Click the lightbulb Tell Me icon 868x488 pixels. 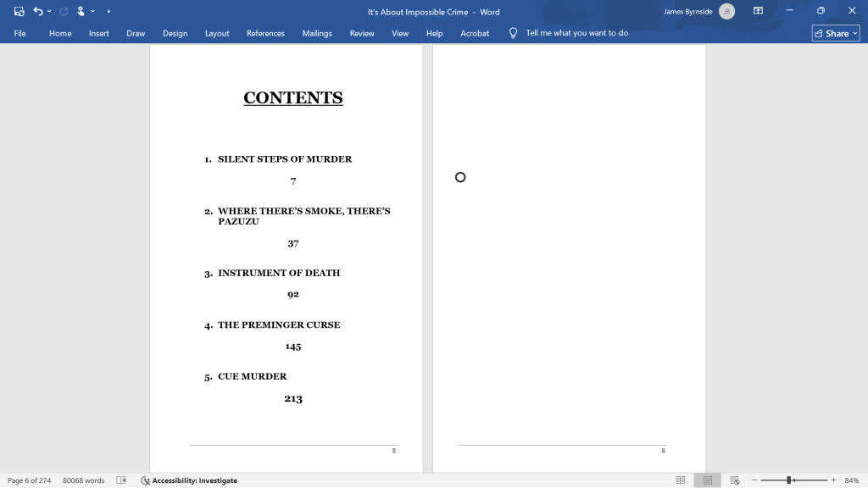[x=513, y=33]
